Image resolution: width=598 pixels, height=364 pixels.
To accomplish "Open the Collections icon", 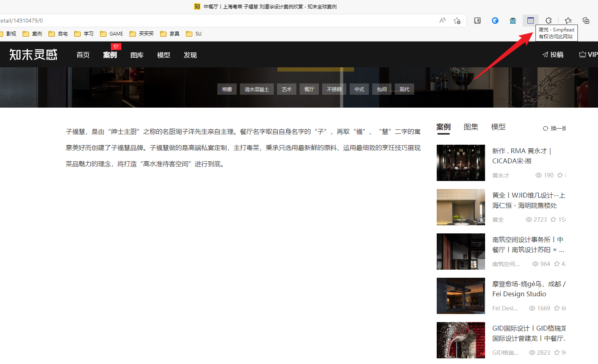I will [586, 21].
